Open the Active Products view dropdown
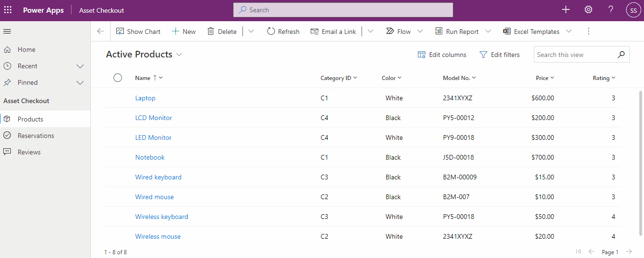This screenshot has width=644, height=258. (179, 55)
